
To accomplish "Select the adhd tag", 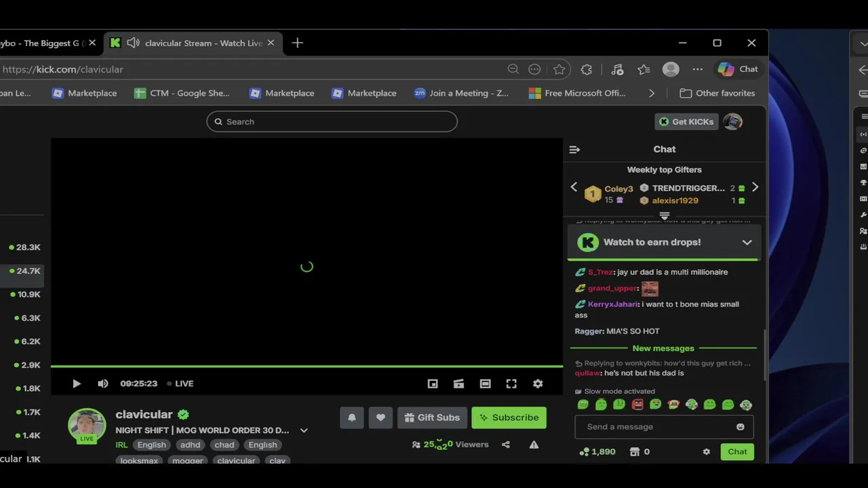I will click(190, 445).
